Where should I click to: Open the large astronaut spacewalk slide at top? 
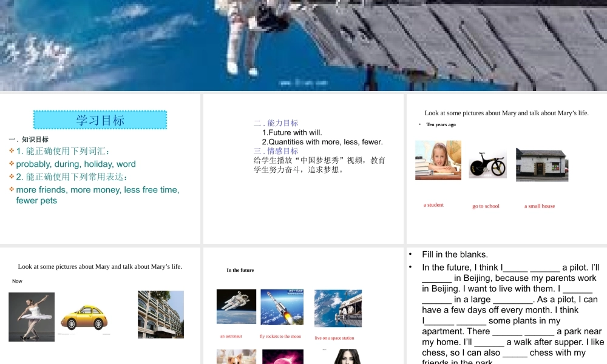[303, 45]
